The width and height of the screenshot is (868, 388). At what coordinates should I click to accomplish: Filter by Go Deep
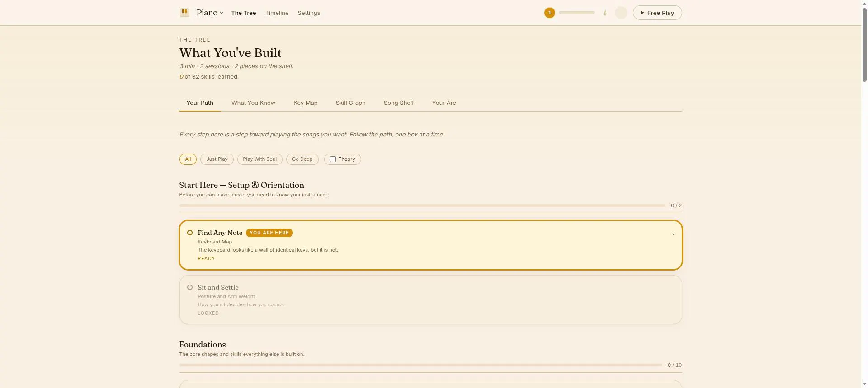(302, 159)
